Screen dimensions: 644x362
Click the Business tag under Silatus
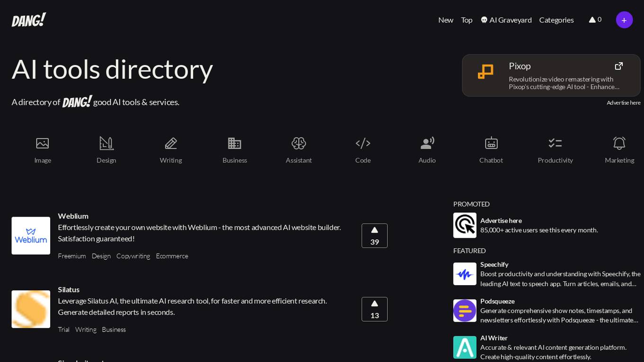(114, 329)
